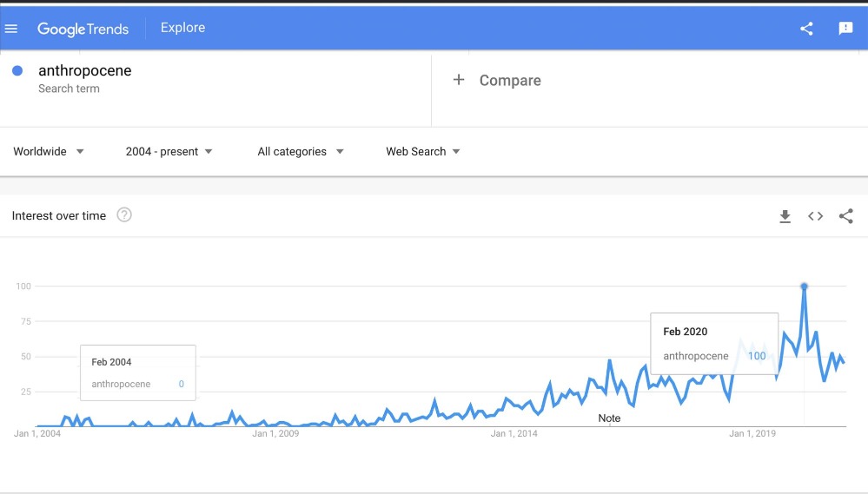Open the 2004 - present time range dropdown
This screenshot has height=494, width=868.
coord(169,151)
